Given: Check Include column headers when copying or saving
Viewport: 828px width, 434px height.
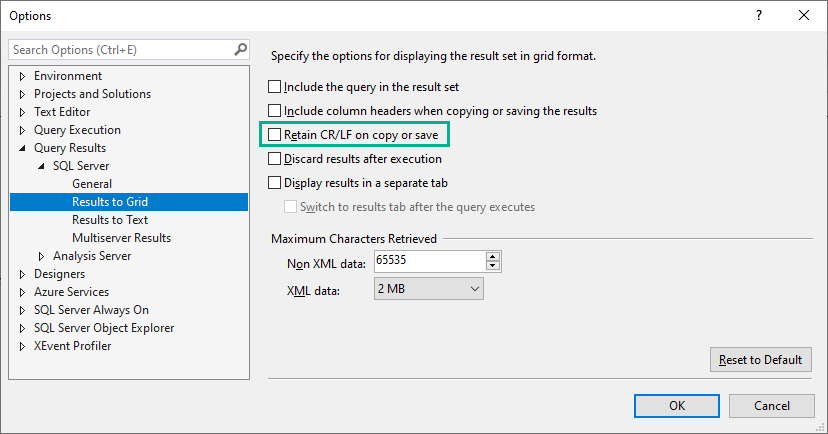Looking at the screenshot, I should (275, 111).
